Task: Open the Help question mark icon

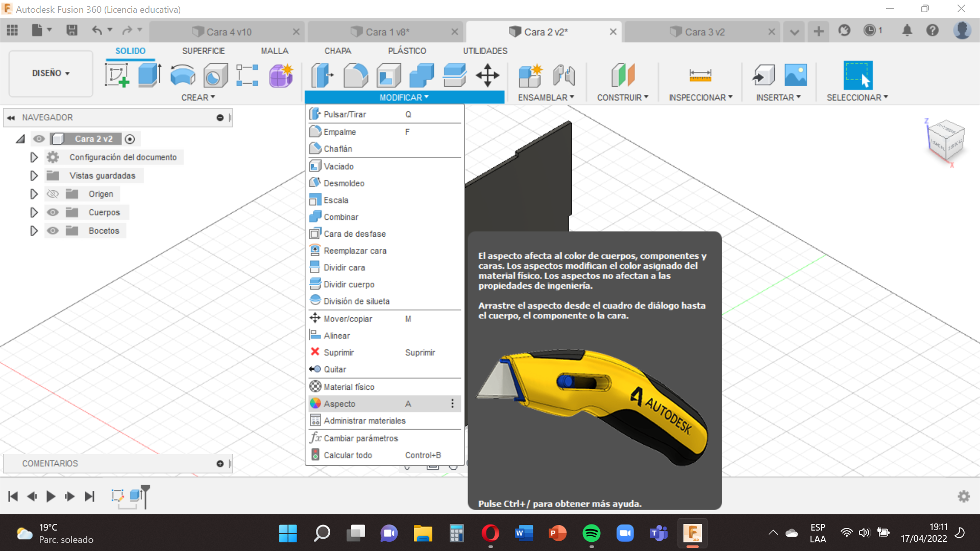Action: point(933,31)
